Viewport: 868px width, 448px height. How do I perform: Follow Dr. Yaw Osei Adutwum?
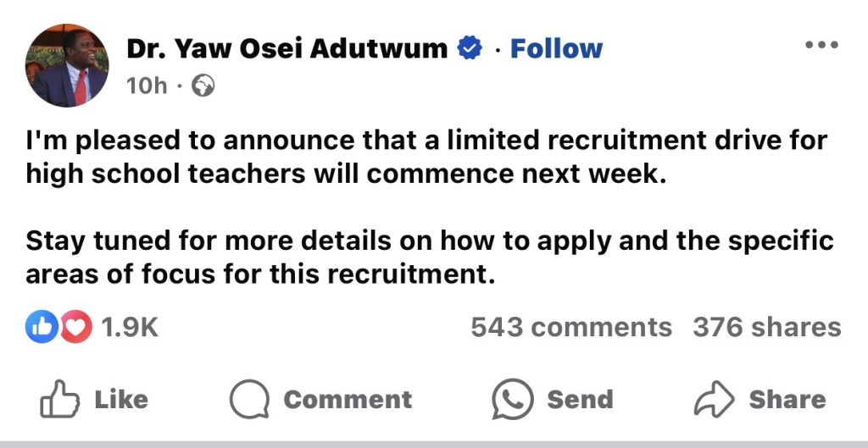tap(556, 48)
